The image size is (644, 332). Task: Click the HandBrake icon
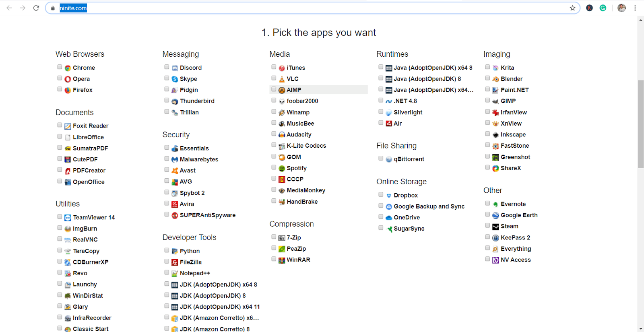(x=282, y=202)
